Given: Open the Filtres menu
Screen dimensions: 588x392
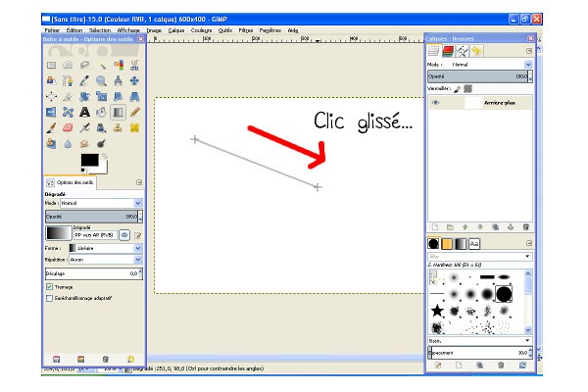Looking at the screenshot, I should (x=244, y=30).
